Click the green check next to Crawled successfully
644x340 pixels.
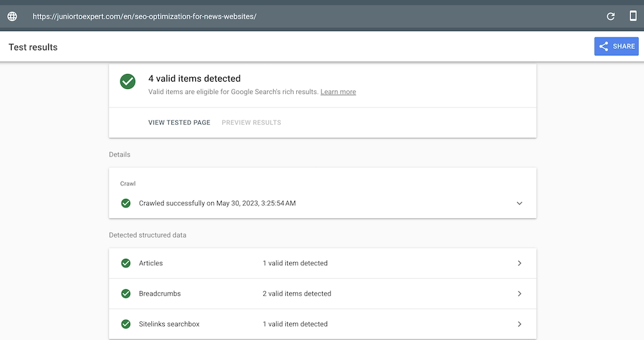pyautogui.click(x=126, y=203)
